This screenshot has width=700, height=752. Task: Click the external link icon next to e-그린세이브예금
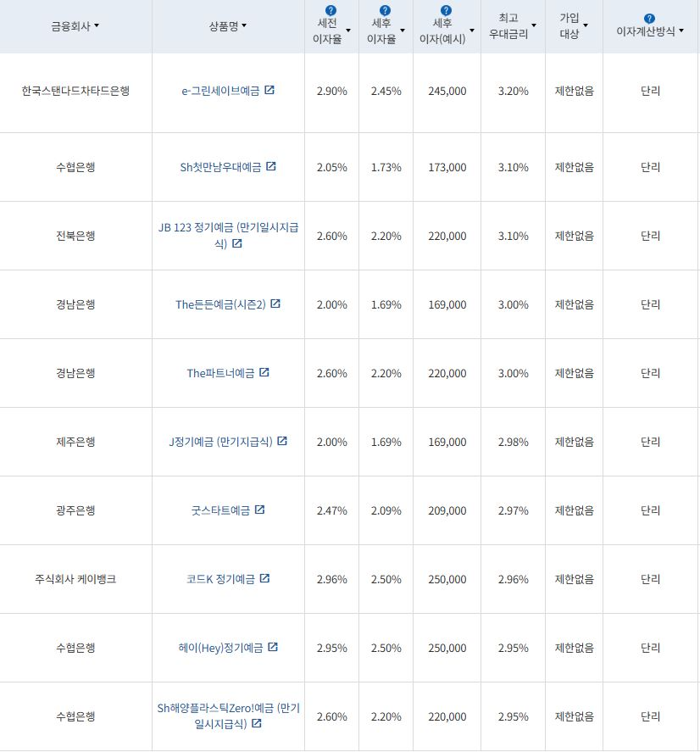[x=269, y=90]
